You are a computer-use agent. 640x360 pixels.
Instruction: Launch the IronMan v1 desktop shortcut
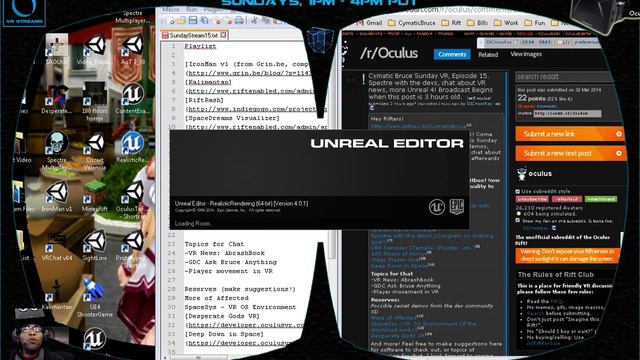pos(57,197)
